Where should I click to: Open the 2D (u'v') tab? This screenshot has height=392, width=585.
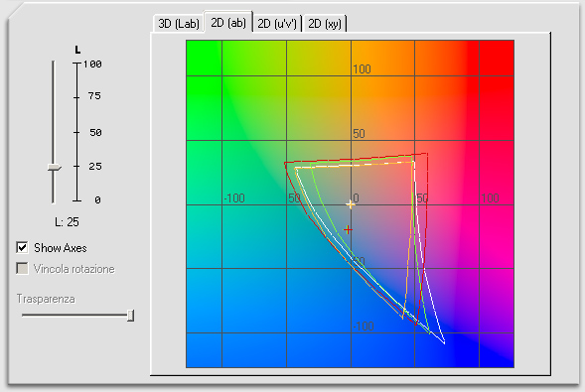pyautogui.click(x=277, y=24)
